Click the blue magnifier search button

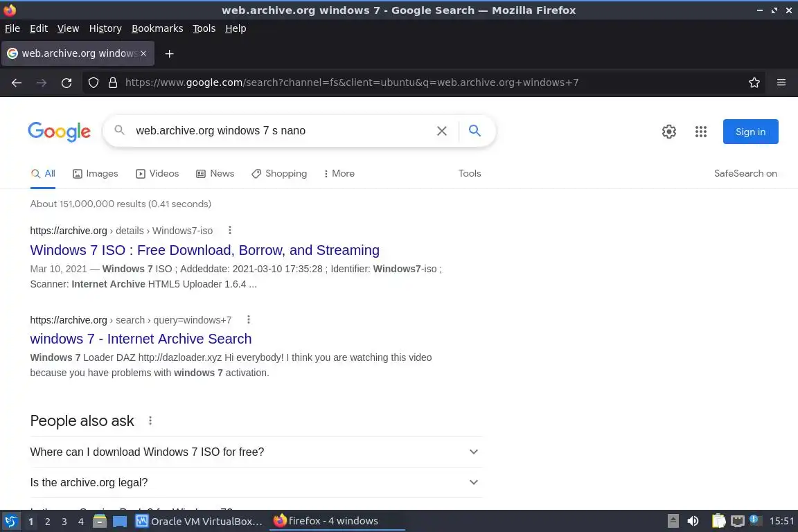pyautogui.click(x=475, y=131)
